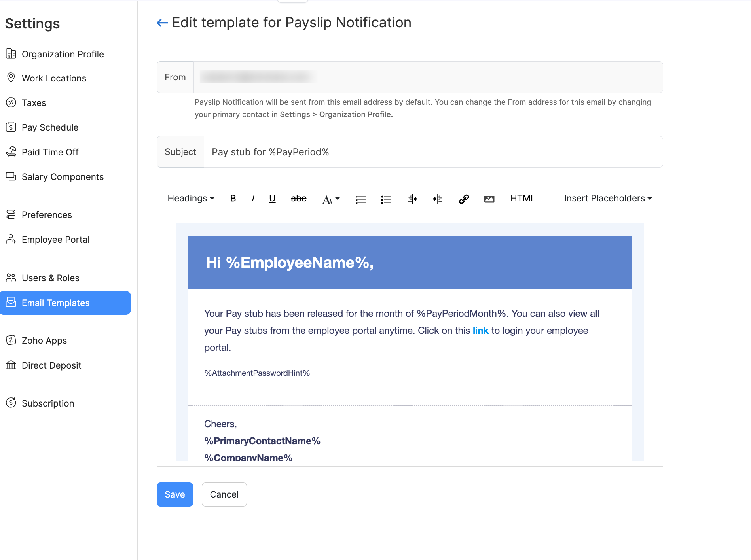Screen dimensions: 751x560
Task: Open Direct Deposit settings
Action: (51, 365)
